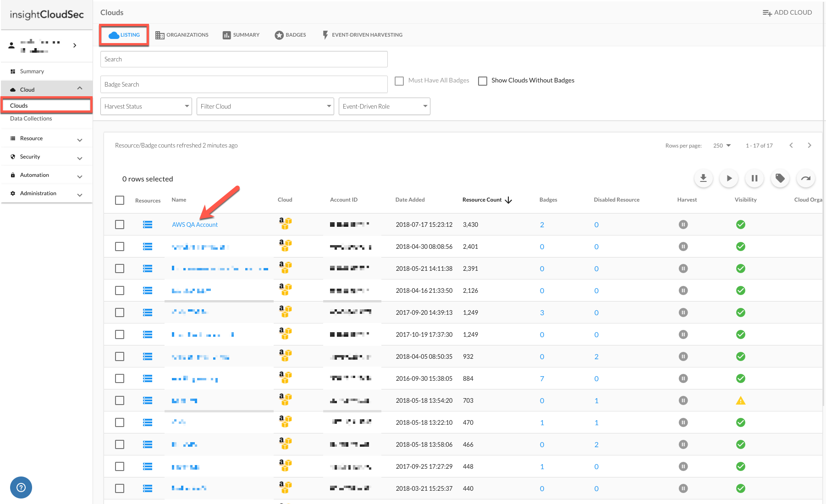Click into the Badge Search field

pos(244,84)
